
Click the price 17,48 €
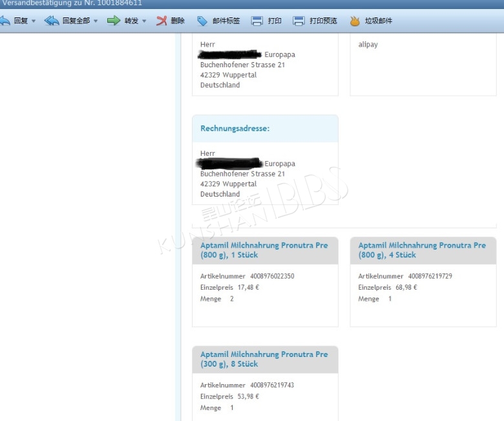pyautogui.click(x=249, y=287)
